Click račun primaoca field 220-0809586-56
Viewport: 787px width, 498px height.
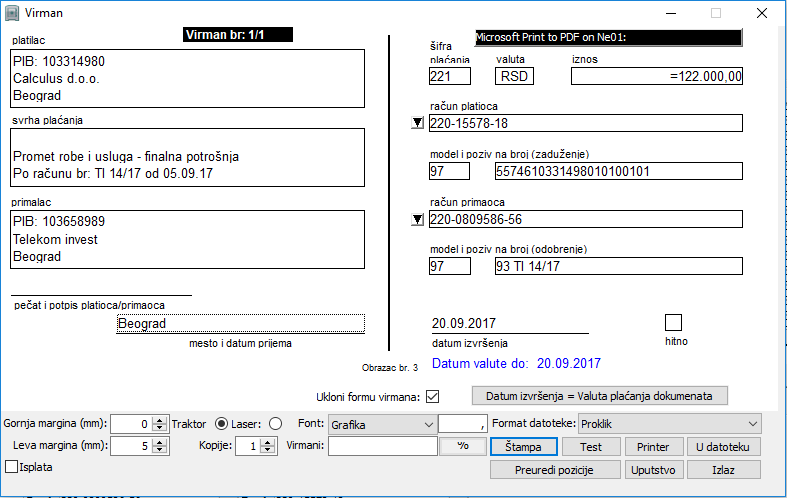586,219
